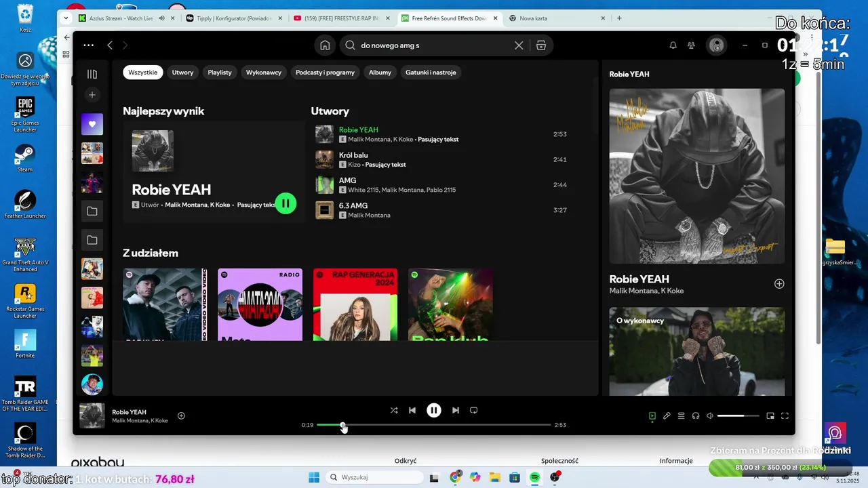Select the Albumy filter chip
Image resolution: width=868 pixels, height=488 pixels.
[380, 73]
